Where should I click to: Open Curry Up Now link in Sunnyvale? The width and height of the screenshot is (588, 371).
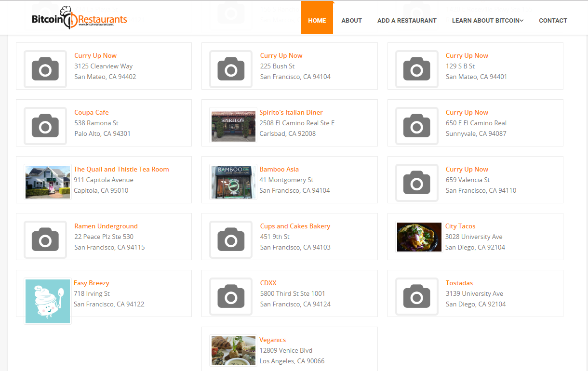coord(467,112)
